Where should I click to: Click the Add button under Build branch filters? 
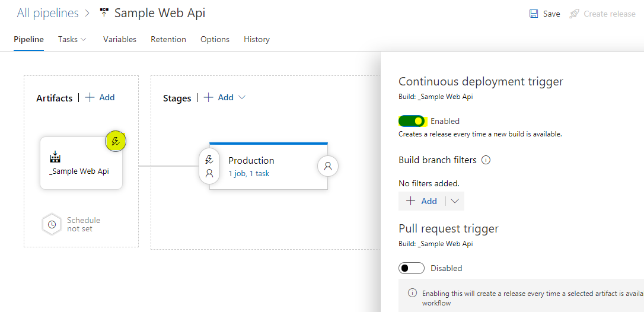[x=422, y=201]
